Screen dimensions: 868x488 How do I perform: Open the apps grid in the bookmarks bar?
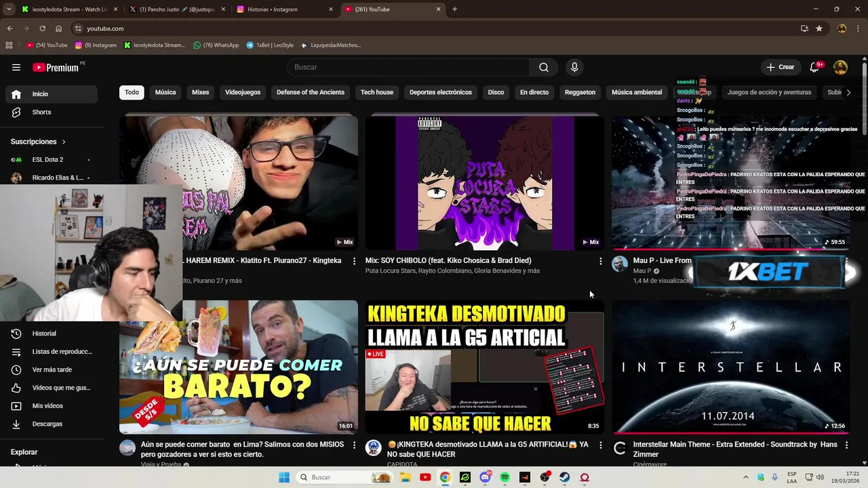tap(9, 45)
